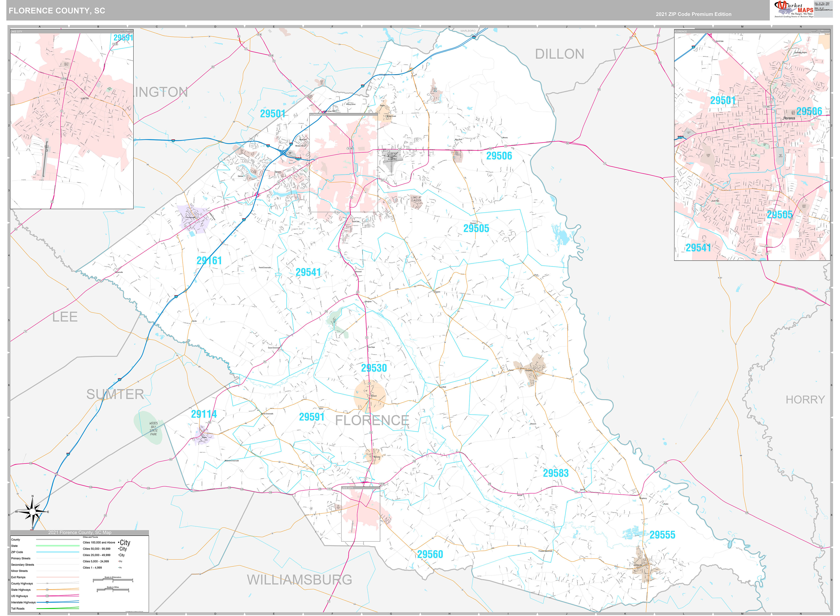840x616 pixels.
Task: Click 29506 label in the main map
Action: [499, 156]
